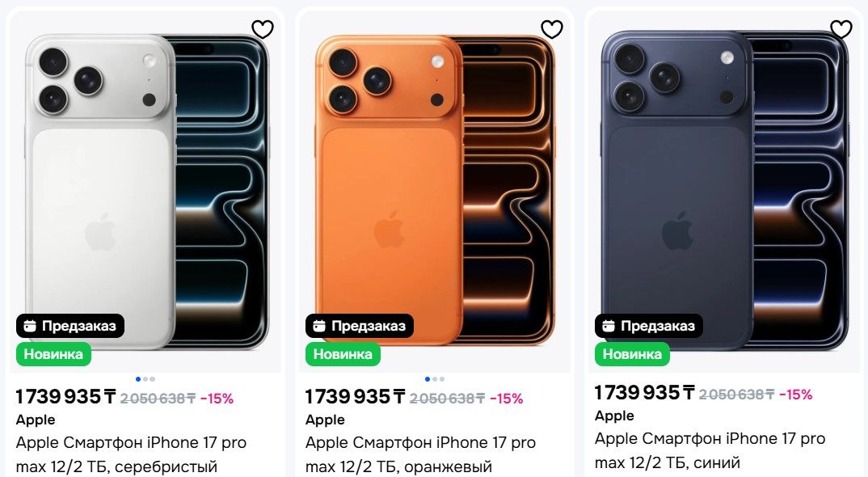Click the Предзаказ badge on the blue iPhone
The height and width of the screenshot is (477, 868).
pyautogui.click(x=649, y=326)
